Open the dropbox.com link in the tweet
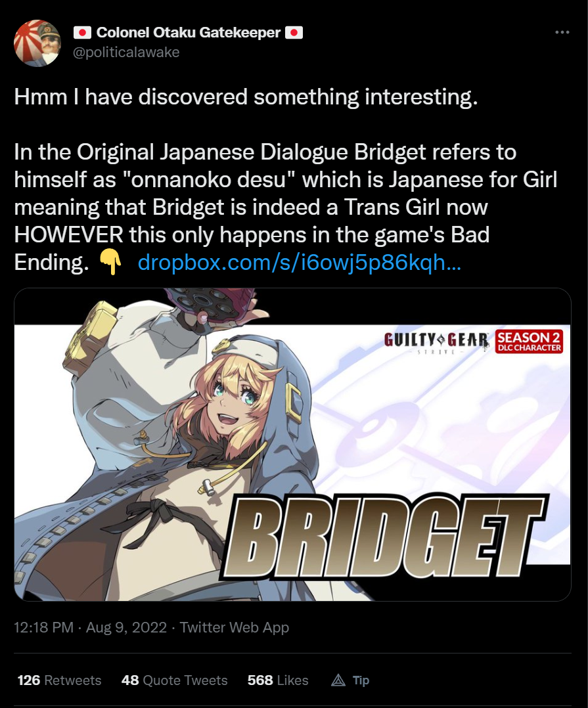Screen dimensions: 588x708 pyautogui.click(x=300, y=262)
